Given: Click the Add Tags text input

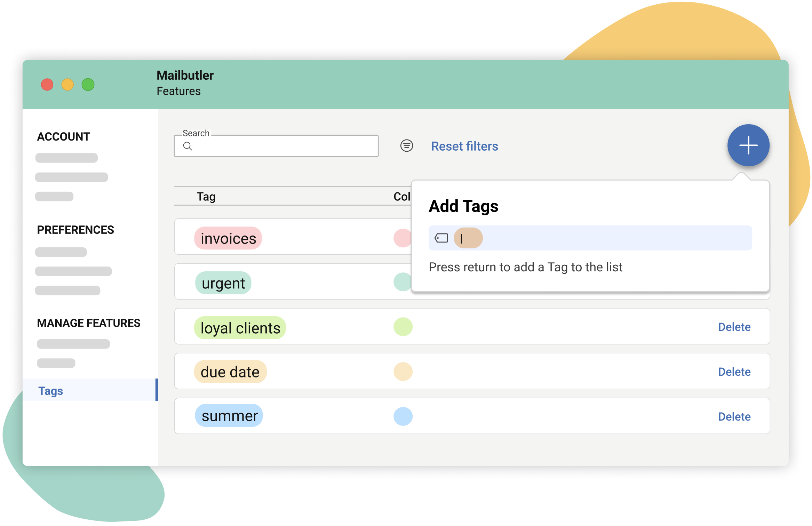Looking at the screenshot, I should pos(590,238).
